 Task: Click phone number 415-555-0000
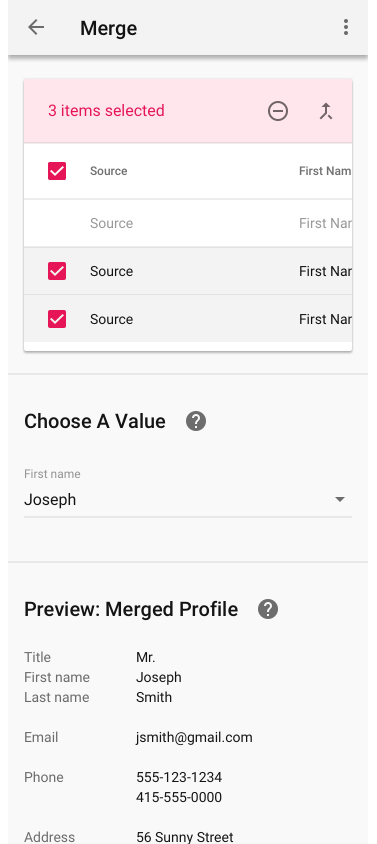click(x=179, y=797)
